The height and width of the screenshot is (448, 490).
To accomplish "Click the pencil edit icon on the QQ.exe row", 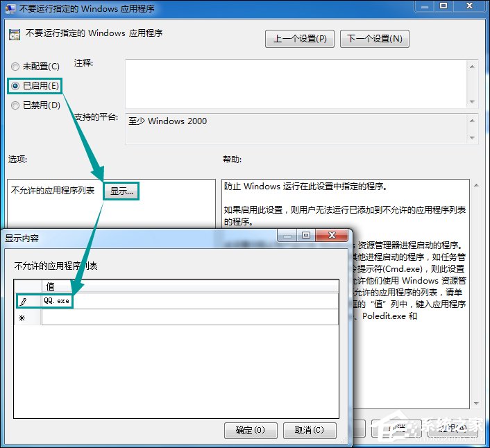I will tap(23, 302).
